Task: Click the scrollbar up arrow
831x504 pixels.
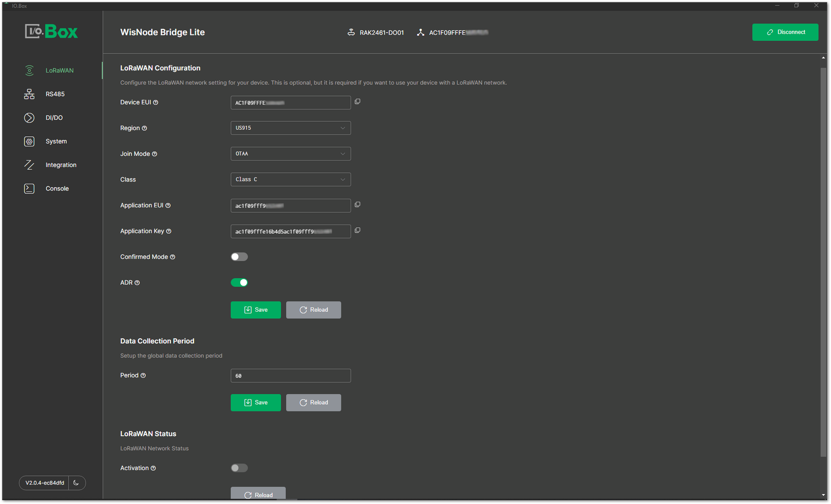Action: point(823,58)
